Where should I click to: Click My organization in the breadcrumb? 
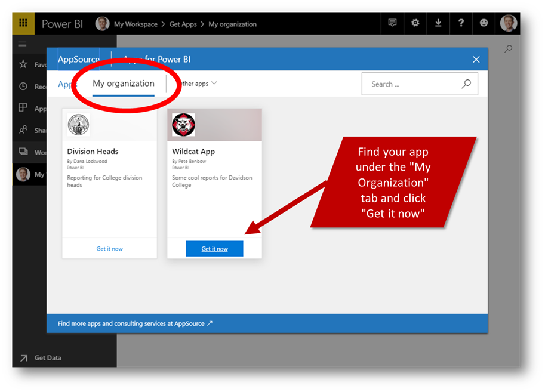(233, 24)
